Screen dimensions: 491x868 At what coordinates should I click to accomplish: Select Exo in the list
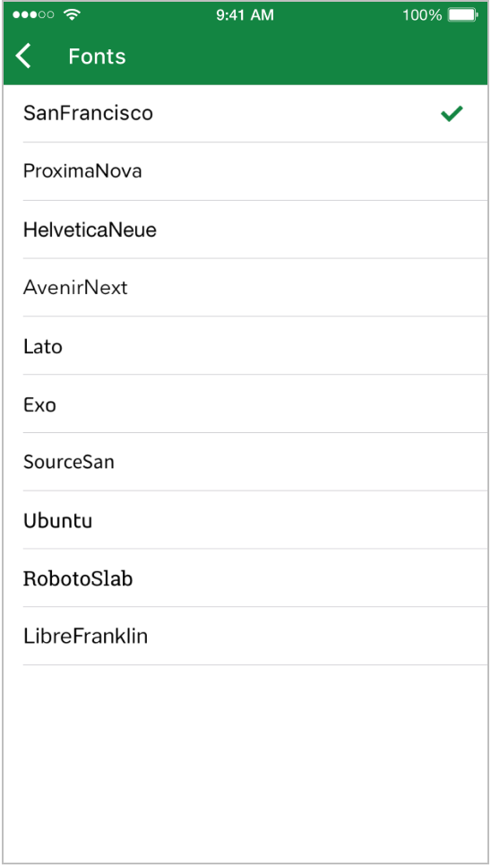point(245,404)
